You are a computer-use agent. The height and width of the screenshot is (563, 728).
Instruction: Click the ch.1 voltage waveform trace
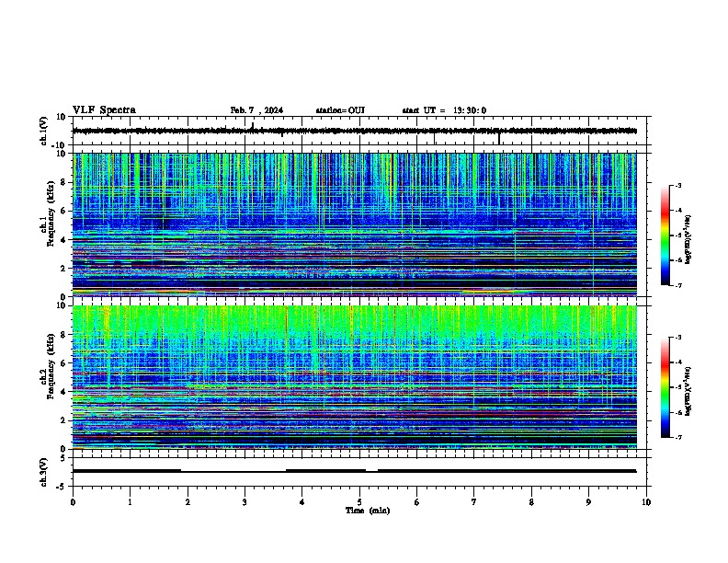click(355, 131)
